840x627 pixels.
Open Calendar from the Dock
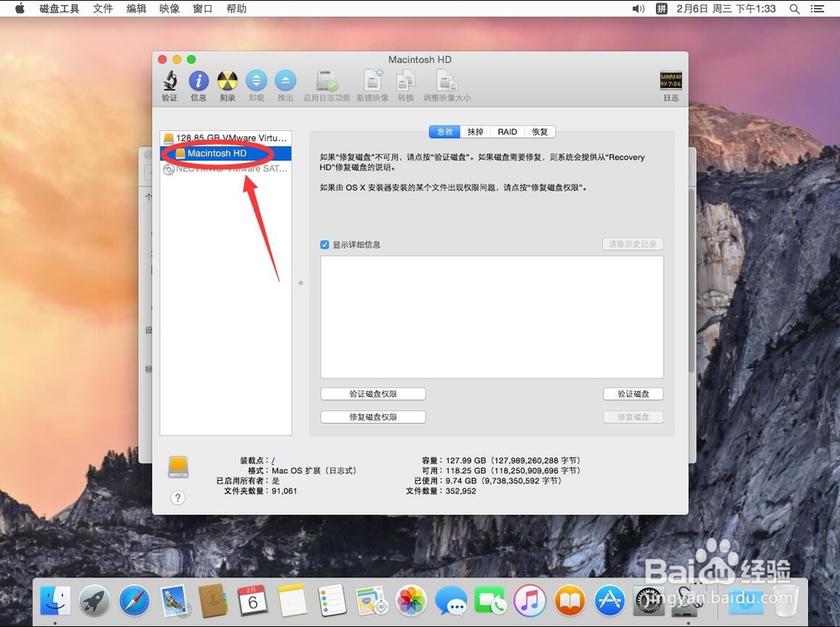click(253, 600)
